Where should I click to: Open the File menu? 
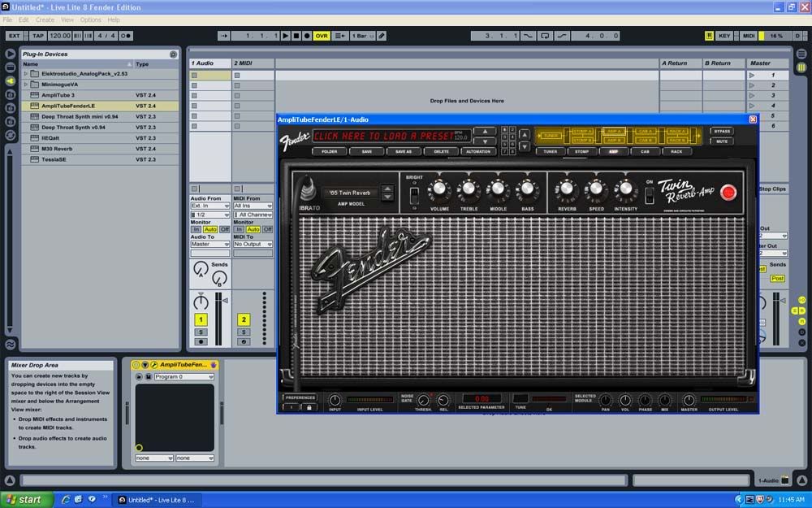(7, 20)
